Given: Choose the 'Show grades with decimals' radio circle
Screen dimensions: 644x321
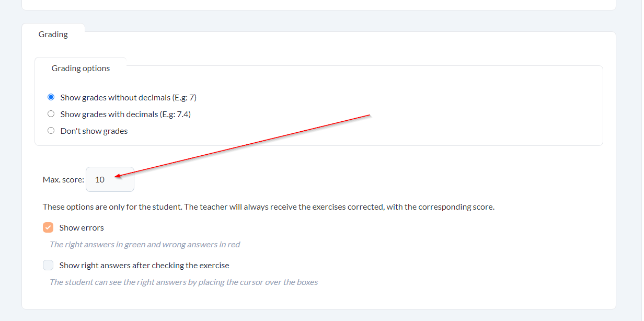Looking at the screenshot, I should tap(51, 114).
